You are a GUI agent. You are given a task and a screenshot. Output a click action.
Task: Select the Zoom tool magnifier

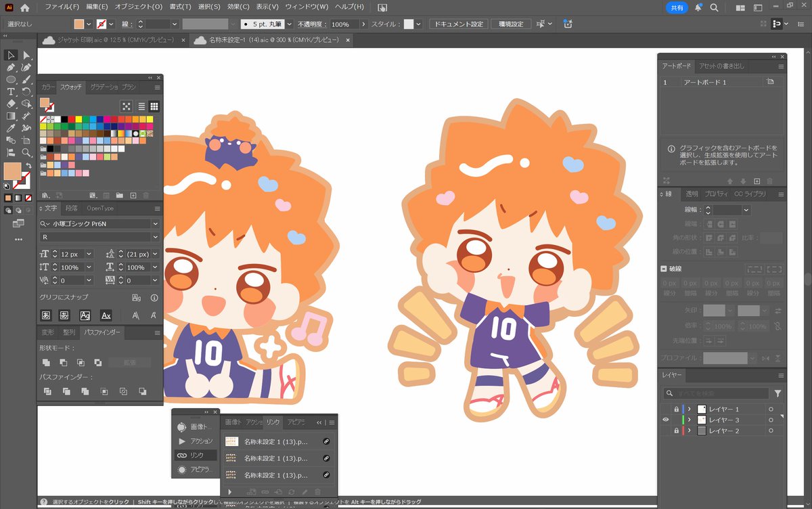pos(26,153)
